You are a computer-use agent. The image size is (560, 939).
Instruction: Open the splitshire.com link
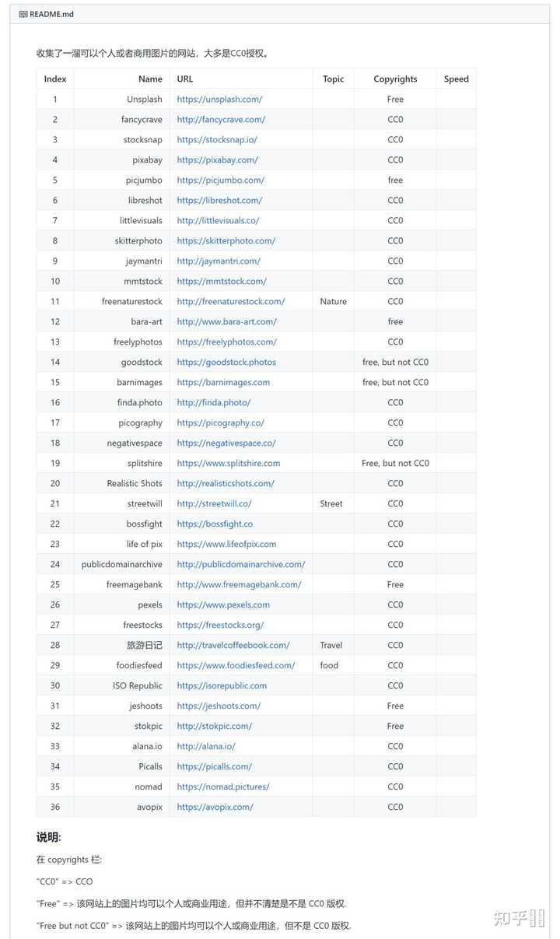click(228, 464)
